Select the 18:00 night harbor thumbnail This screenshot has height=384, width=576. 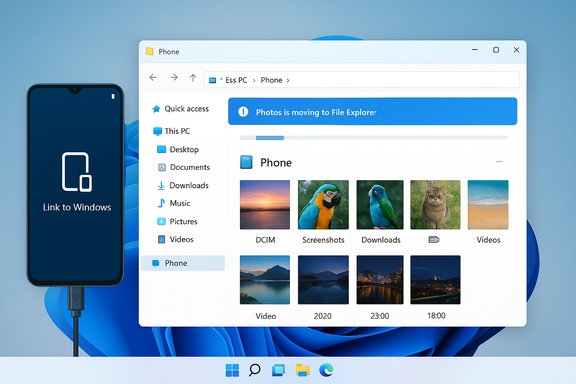435,280
